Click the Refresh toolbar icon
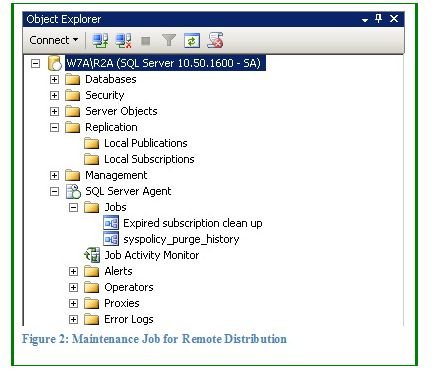Viewport: 446px width, 377px height. pyautogui.click(x=192, y=41)
